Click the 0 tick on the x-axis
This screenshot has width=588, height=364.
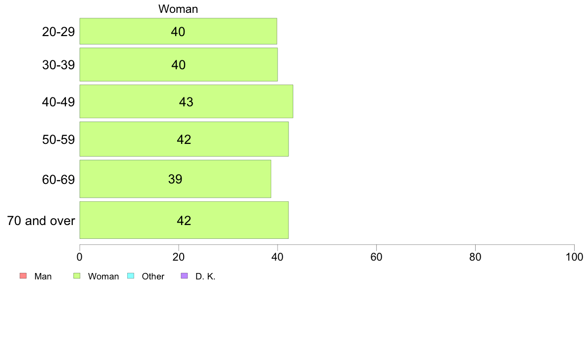point(80,257)
